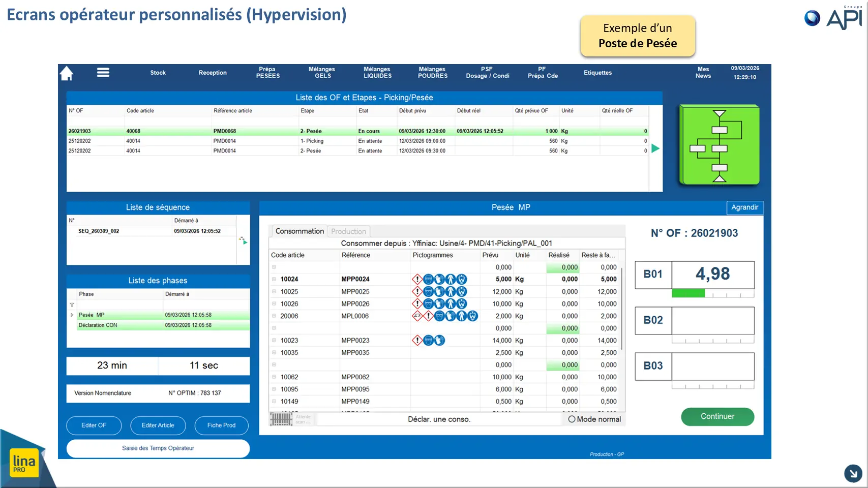
Task: Open the Stock menu
Action: coord(158,73)
